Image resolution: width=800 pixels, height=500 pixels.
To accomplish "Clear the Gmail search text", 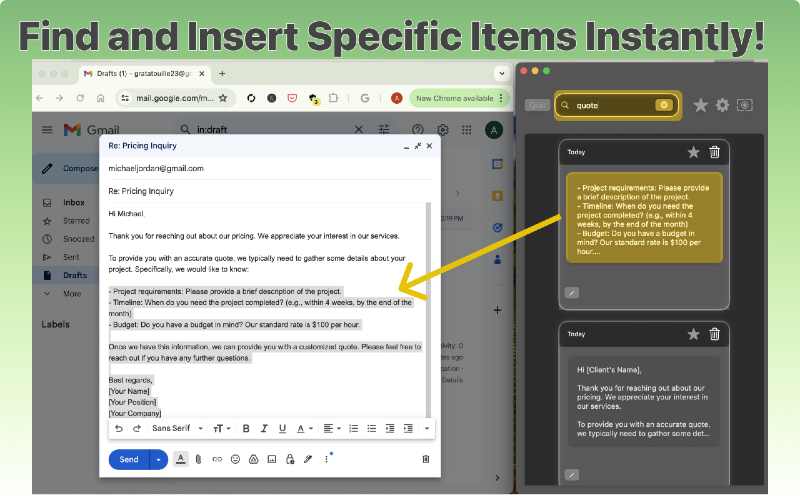I will 359,130.
